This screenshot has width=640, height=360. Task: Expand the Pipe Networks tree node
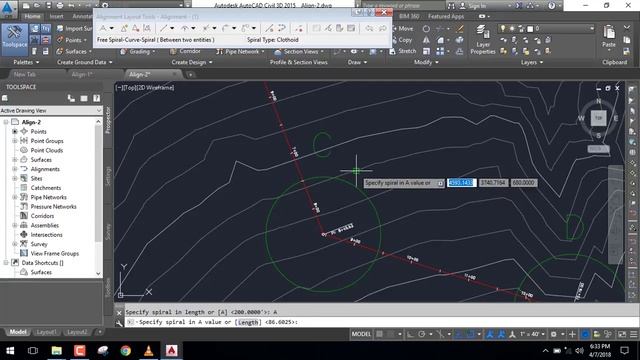(15, 197)
